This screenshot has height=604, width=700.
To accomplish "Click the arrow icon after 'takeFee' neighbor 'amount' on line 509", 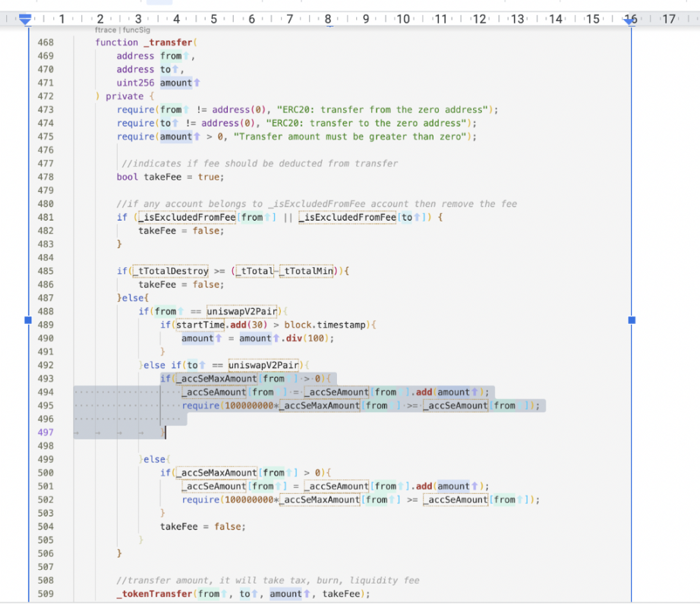I will 307,594.
